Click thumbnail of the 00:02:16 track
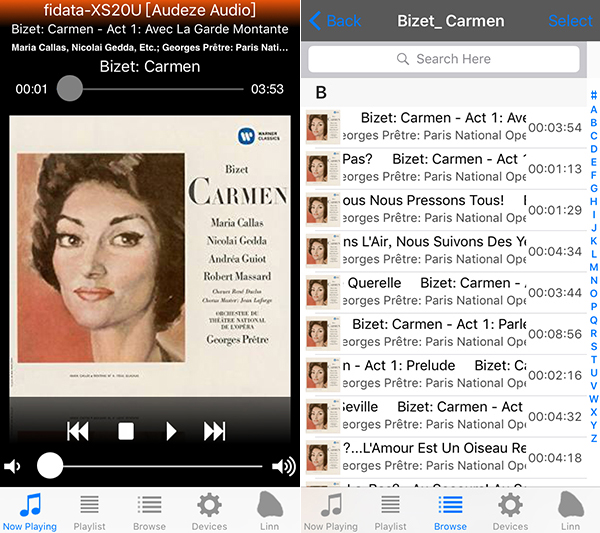Screen dimensions: 600x533 323,375
